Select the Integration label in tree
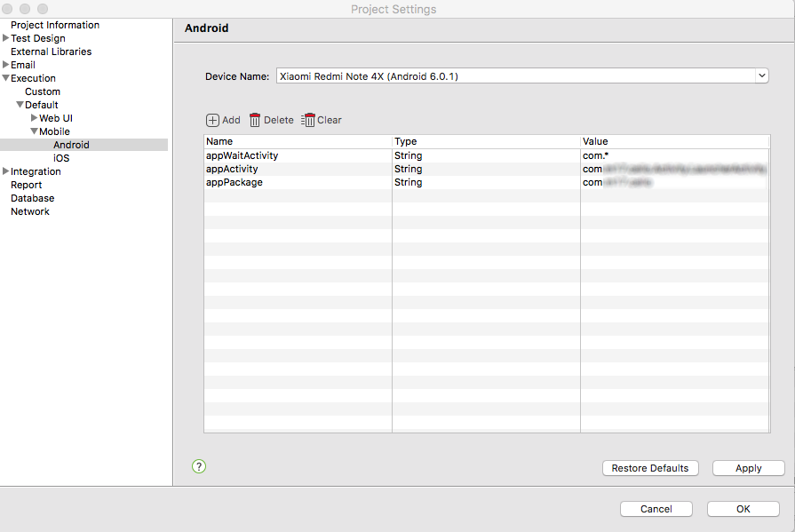Image resolution: width=795 pixels, height=532 pixels. pyautogui.click(x=36, y=172)
